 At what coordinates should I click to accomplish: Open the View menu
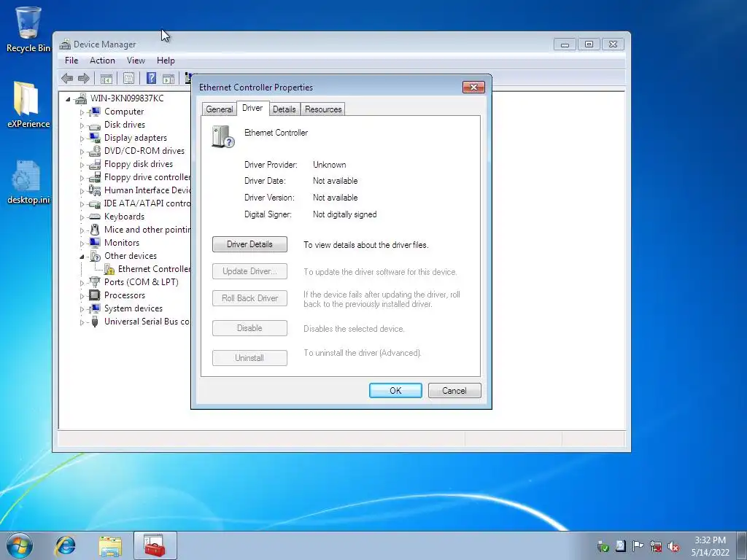click(x=136, y=61)
